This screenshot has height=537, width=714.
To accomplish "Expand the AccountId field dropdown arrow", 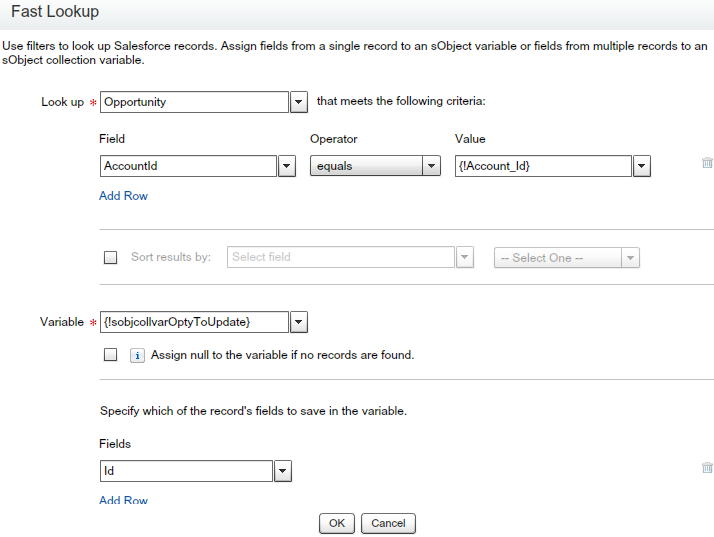I will click(x=286, y=167).
